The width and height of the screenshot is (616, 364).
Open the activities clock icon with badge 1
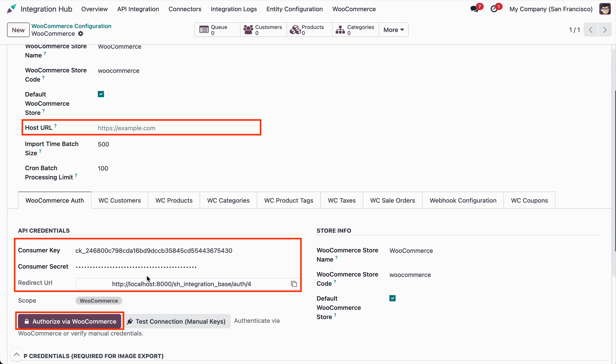pyautogui.click(x=494, y=9)
